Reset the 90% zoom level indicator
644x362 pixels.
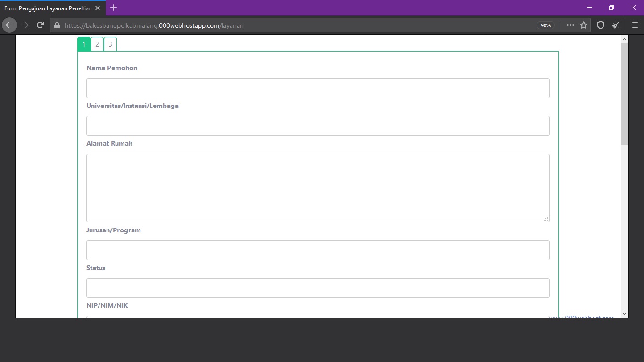[545, 25]
